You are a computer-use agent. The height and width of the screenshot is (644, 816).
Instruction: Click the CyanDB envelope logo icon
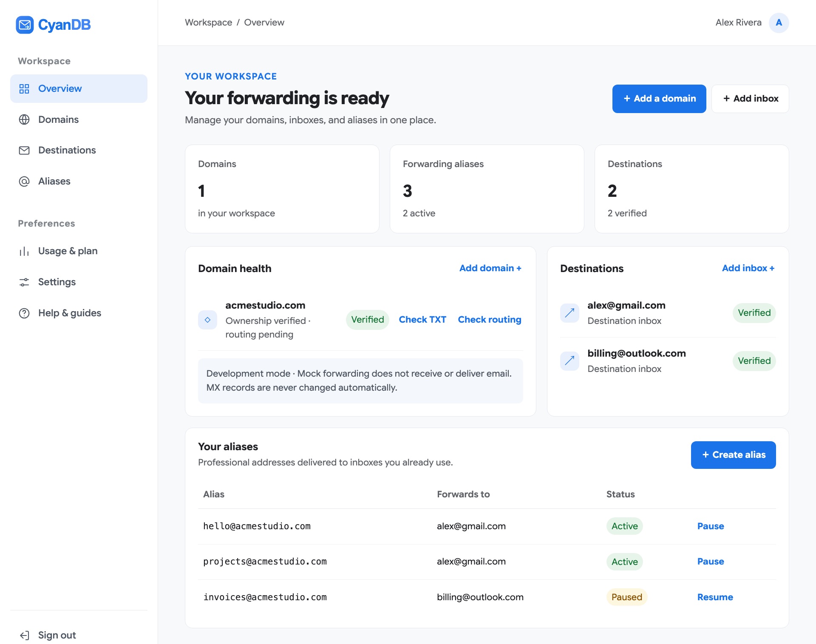(x=25, y=25)
